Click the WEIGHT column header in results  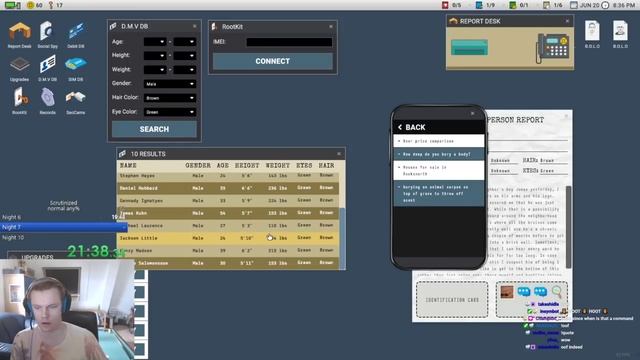click(x=278, y=165)
